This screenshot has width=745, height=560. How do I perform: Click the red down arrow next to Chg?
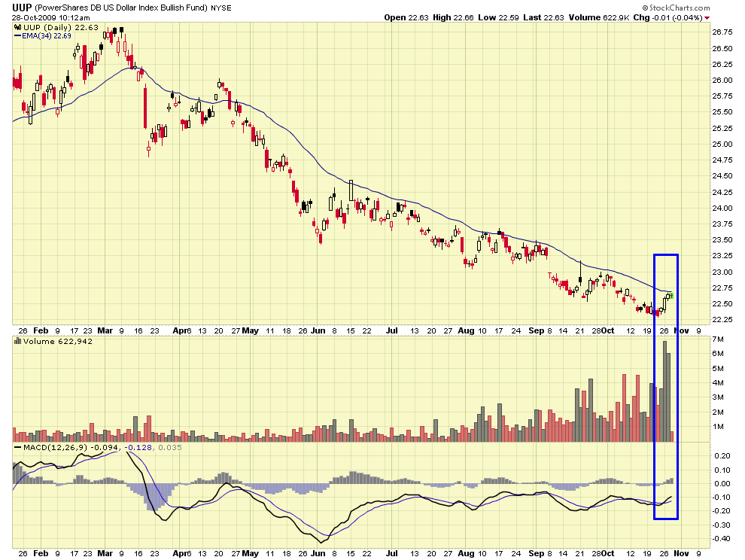(707, 18)
